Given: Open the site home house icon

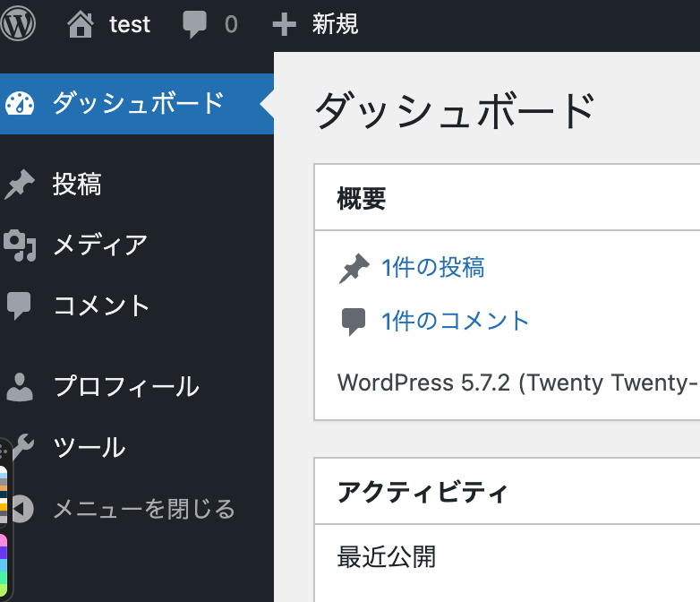Looking at the screenshot, I should tap(81, 24).
